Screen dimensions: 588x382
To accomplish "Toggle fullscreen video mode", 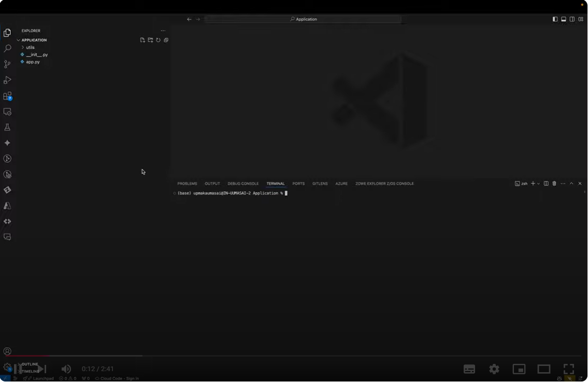I will click(x=568, y=369).
